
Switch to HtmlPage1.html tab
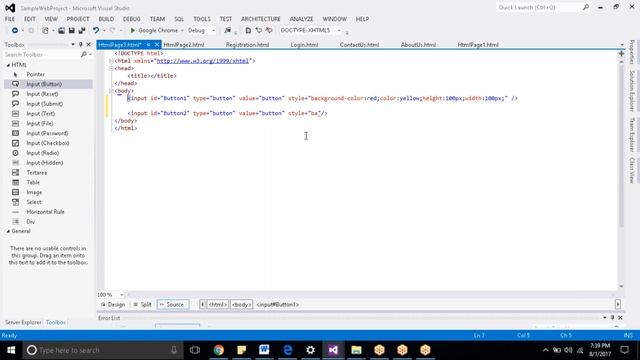tap(478, 45)
